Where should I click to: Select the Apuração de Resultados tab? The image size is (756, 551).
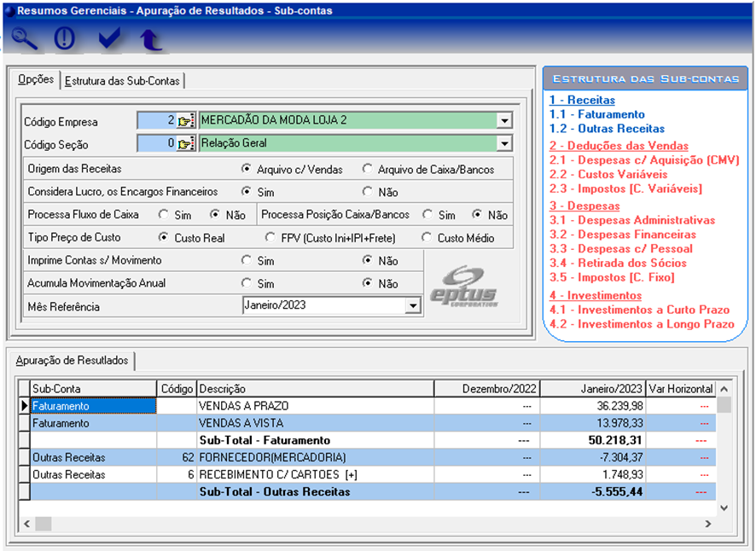coord(72,361)
